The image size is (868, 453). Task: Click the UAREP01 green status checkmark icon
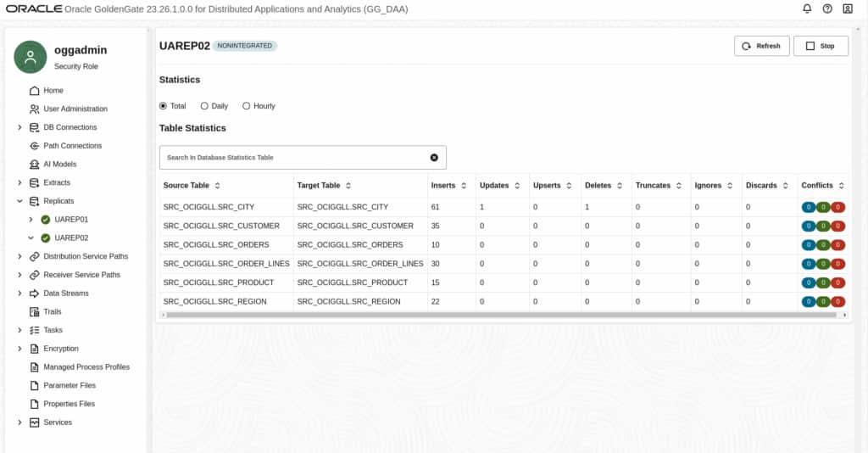46,220
